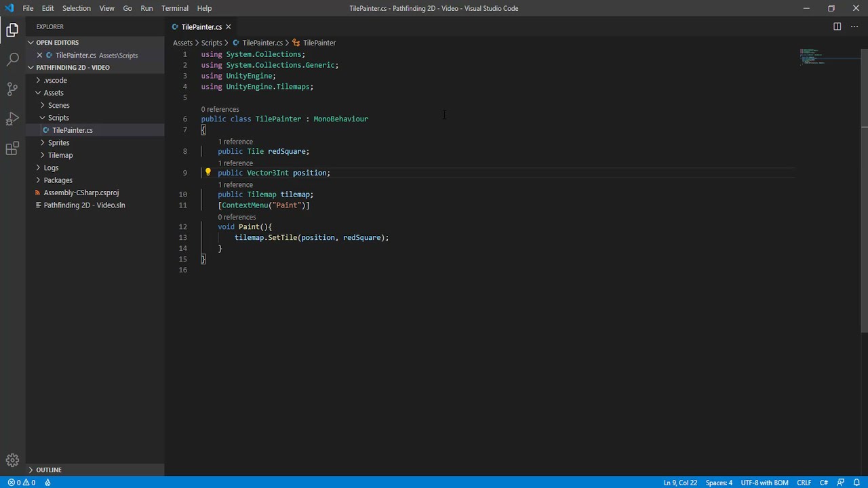868x488 pixels.
Task: Open the Terminal menu
Action: click(174, 8)
